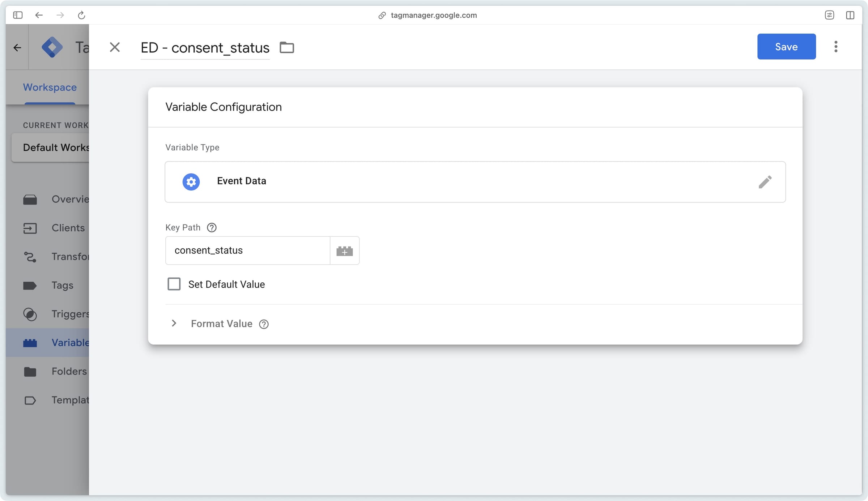Toggle the browser split view icon
The image size is (868, 501).
[850, 15]
